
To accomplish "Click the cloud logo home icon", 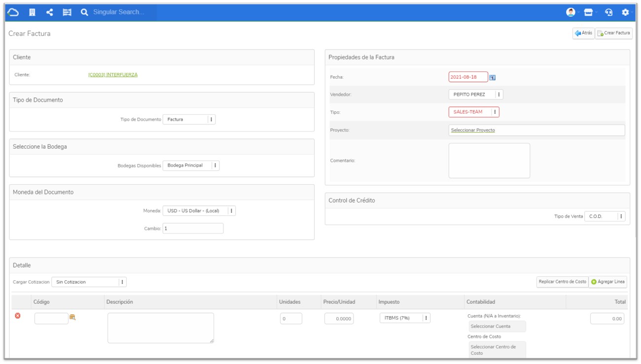I will [13, 12].
